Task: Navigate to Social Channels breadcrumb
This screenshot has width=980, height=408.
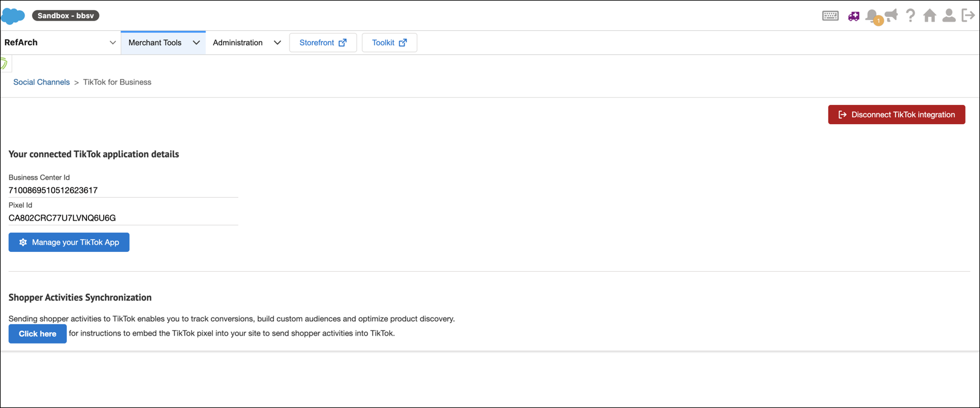Action: coord(42,82)
